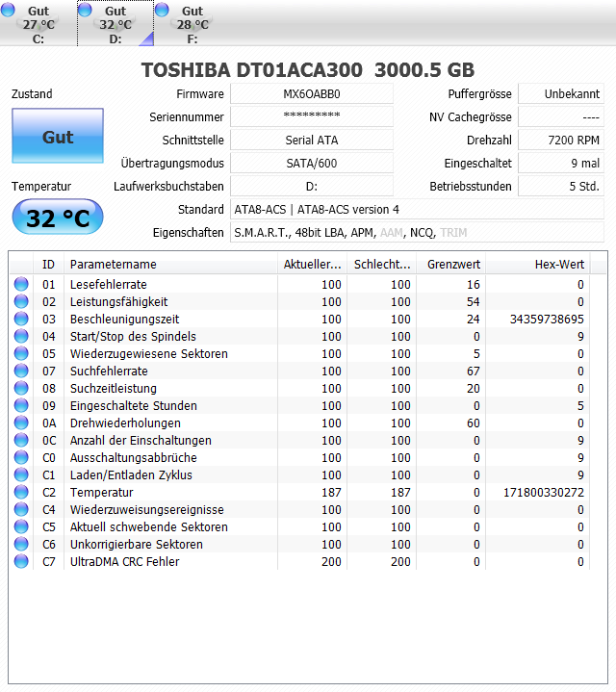Click hex value 34359738695
Image resolution: width=616 pixels, height=692 pixels.
(x=547, y=320)
